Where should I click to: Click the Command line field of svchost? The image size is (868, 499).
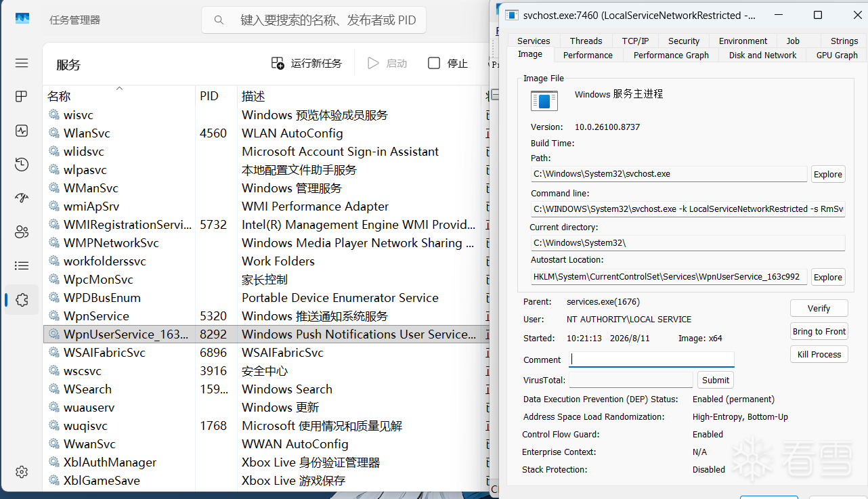[688, 209]
